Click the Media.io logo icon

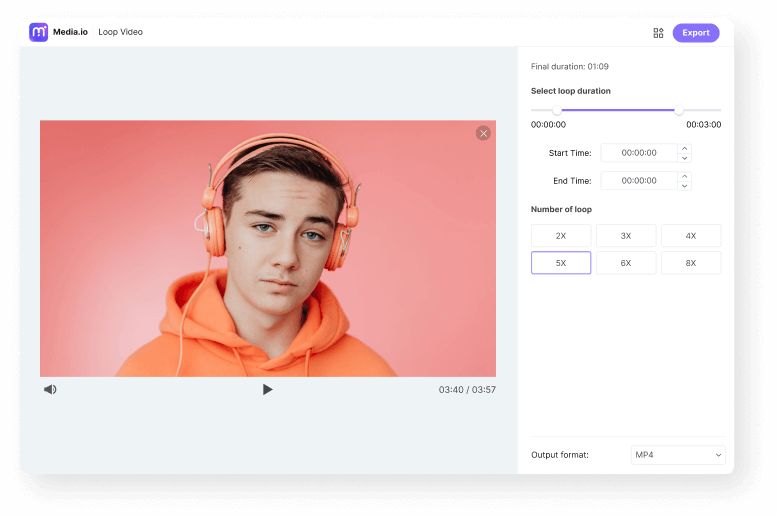coord(39,32)
